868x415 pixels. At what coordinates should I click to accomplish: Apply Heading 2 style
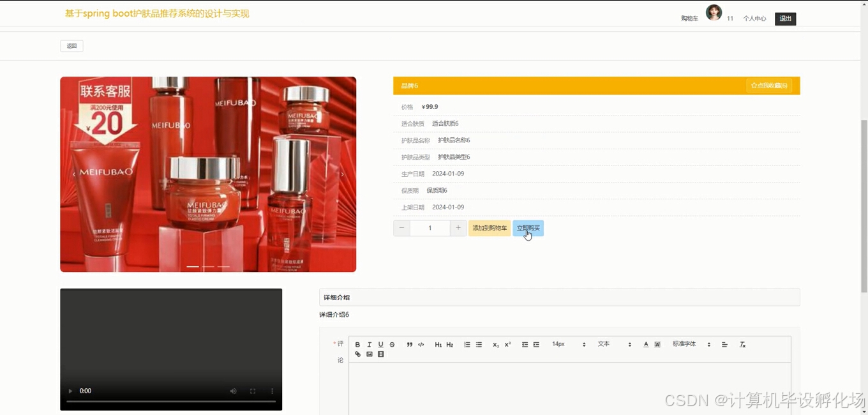click(450, 345)
